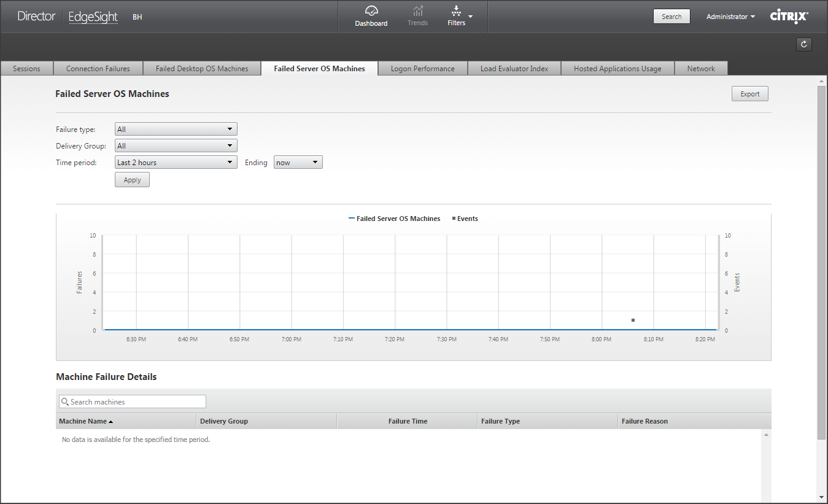Open the Time period dropdown
The width and height of the screenshot is (828, 504).
tap(176, 163)
